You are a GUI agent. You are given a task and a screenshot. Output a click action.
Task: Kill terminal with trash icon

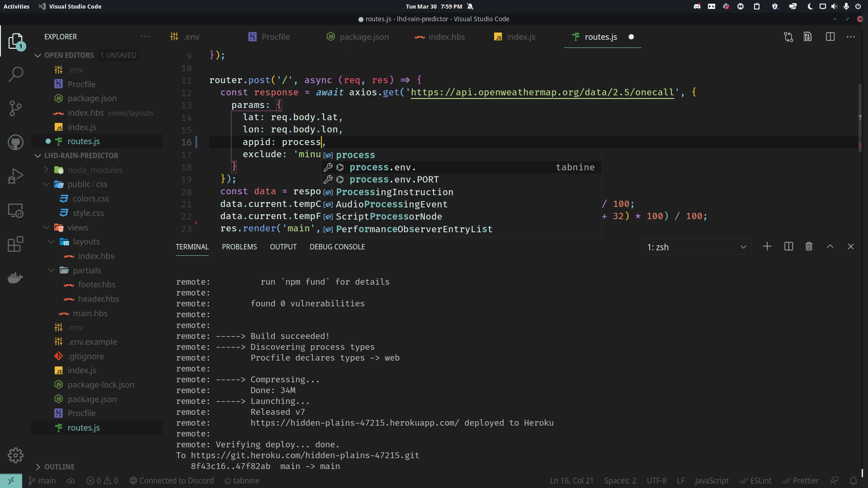(x=809, y=247)
